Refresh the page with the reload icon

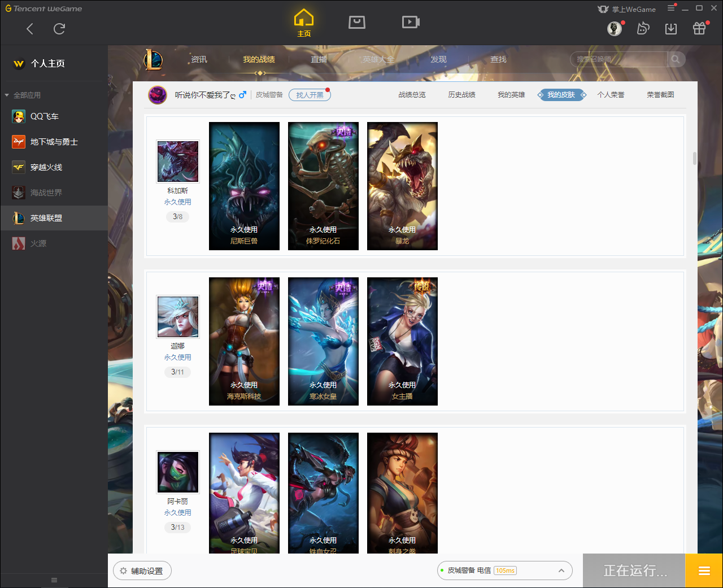pyautogui.click(x=59, y=29)
